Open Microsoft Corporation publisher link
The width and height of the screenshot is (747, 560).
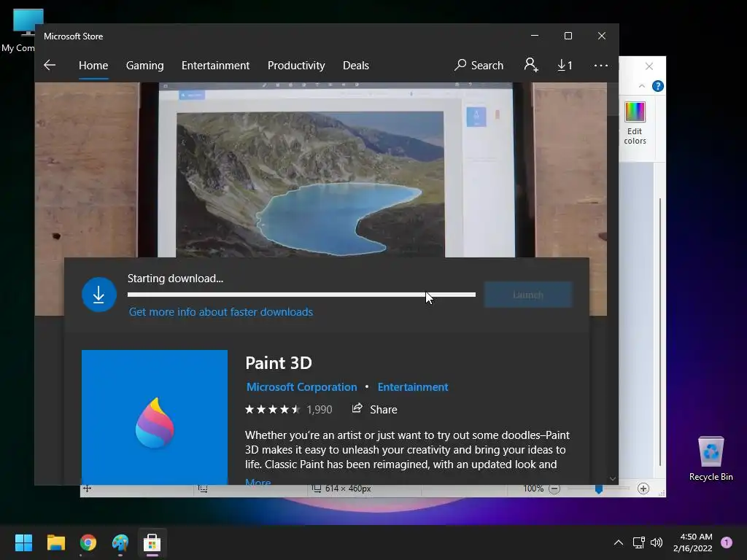click(301, 387)
